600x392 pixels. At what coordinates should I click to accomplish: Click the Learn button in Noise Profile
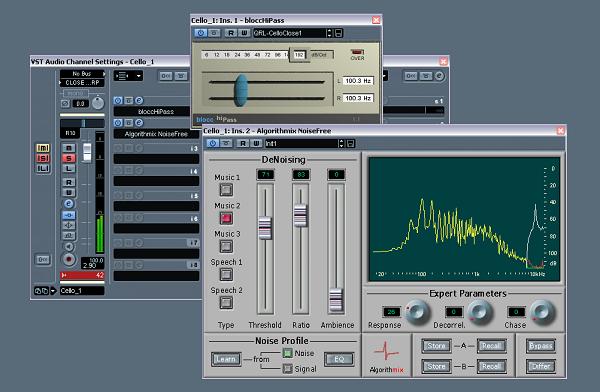coord(226,359)
